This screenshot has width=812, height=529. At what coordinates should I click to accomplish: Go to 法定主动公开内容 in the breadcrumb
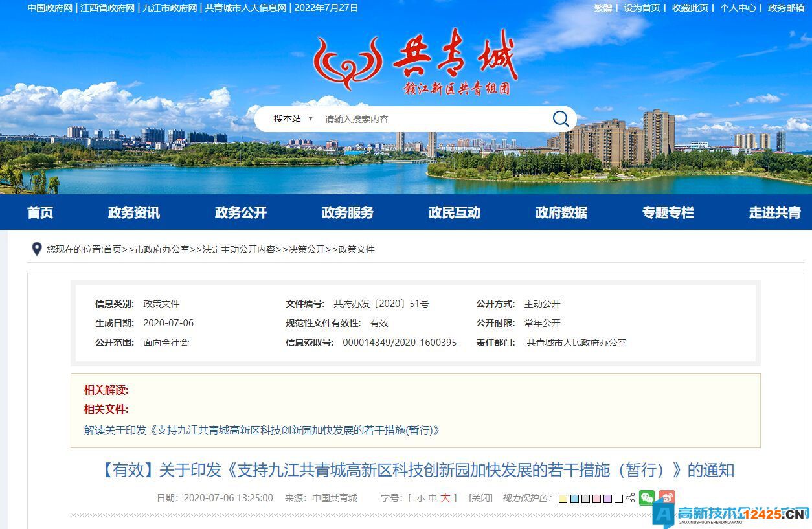coord(239,249)
